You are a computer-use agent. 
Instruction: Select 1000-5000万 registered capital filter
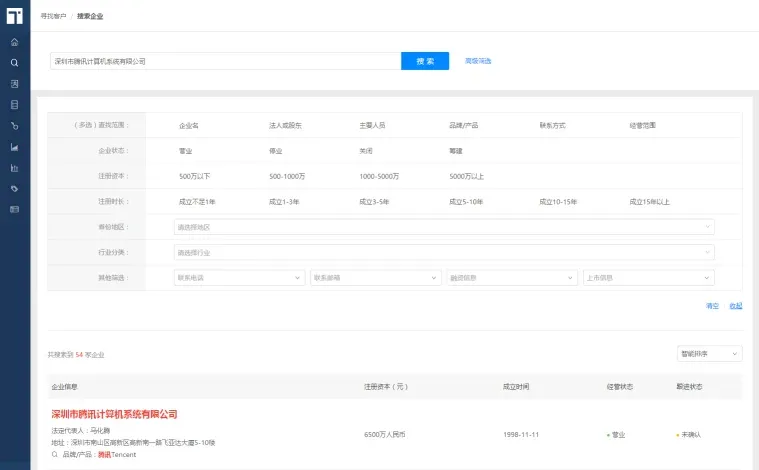point(379,176)
